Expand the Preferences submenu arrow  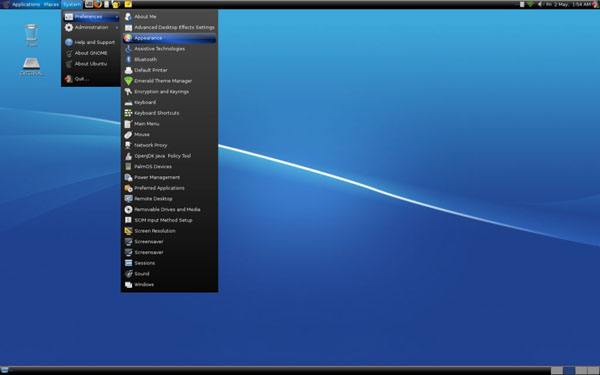116,16
